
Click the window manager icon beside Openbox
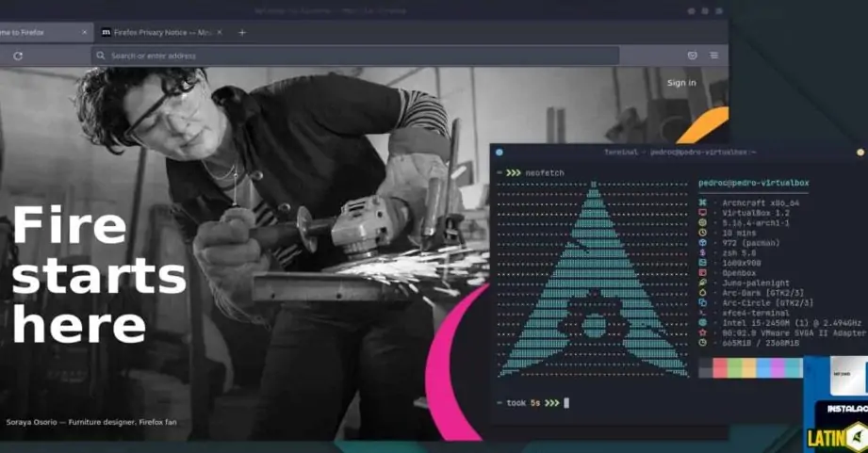[702, 273]
